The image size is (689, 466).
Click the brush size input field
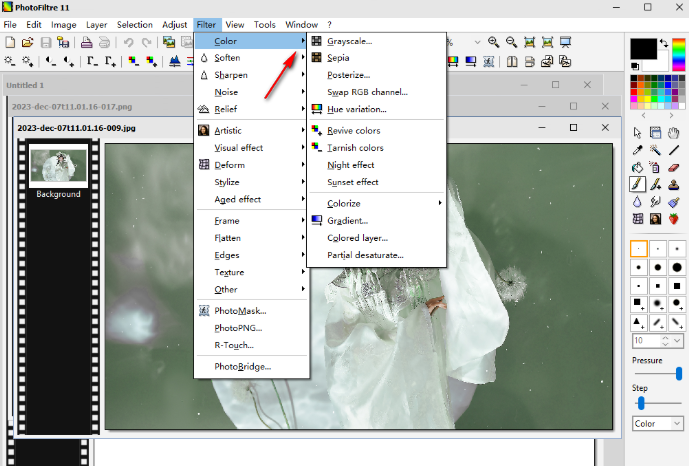646,341
